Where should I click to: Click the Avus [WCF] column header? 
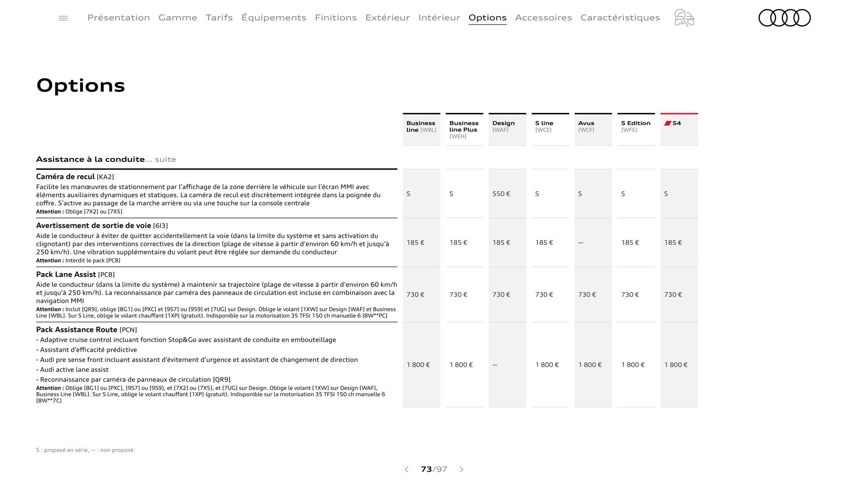[593, 129]
